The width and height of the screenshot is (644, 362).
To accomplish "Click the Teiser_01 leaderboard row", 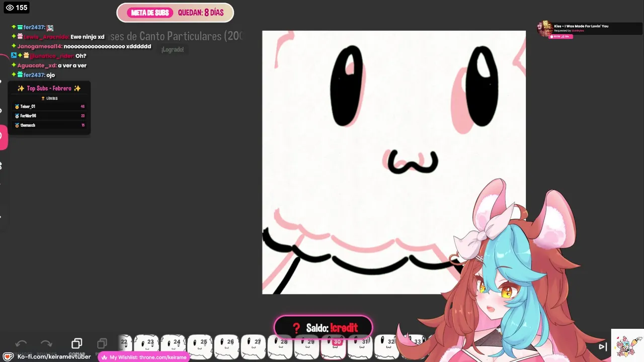I will 49,107.
